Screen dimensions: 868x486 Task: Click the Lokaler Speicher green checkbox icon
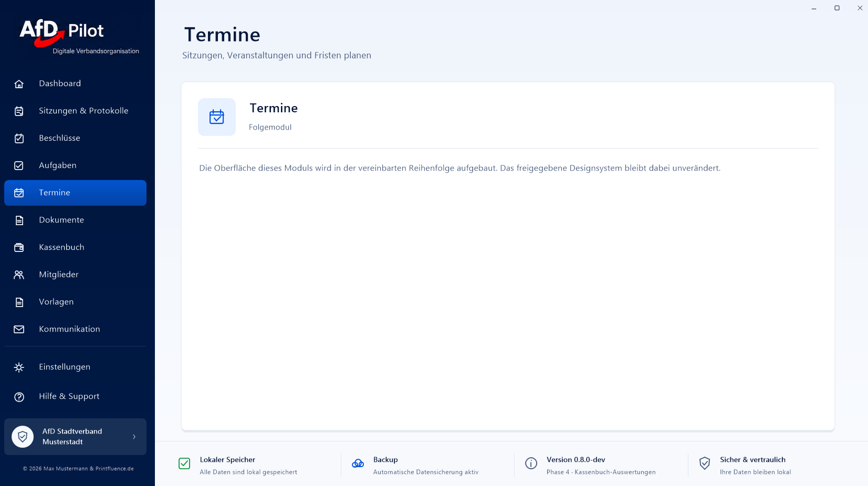tap(184, 463)
